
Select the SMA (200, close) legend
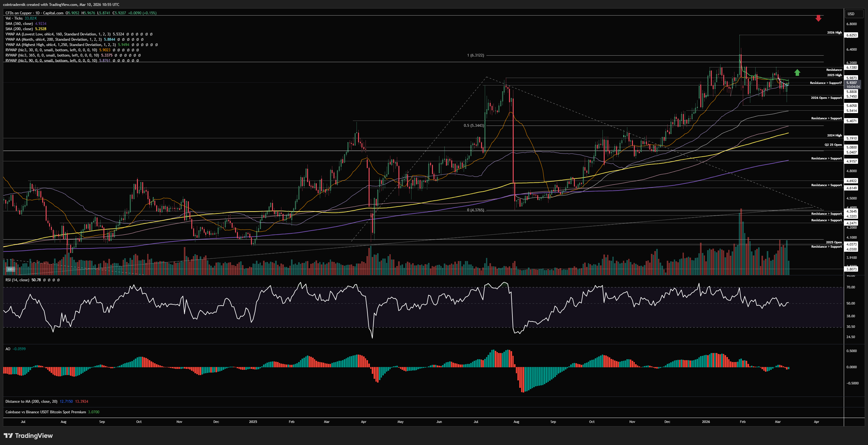(x=19, y=29)
